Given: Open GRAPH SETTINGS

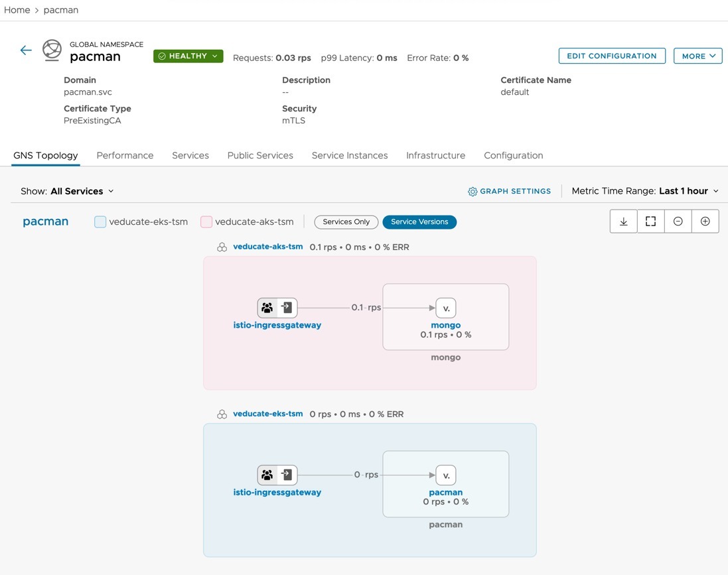Looking at the screenshot, I should pyautogui.click(x=509, y=191).
